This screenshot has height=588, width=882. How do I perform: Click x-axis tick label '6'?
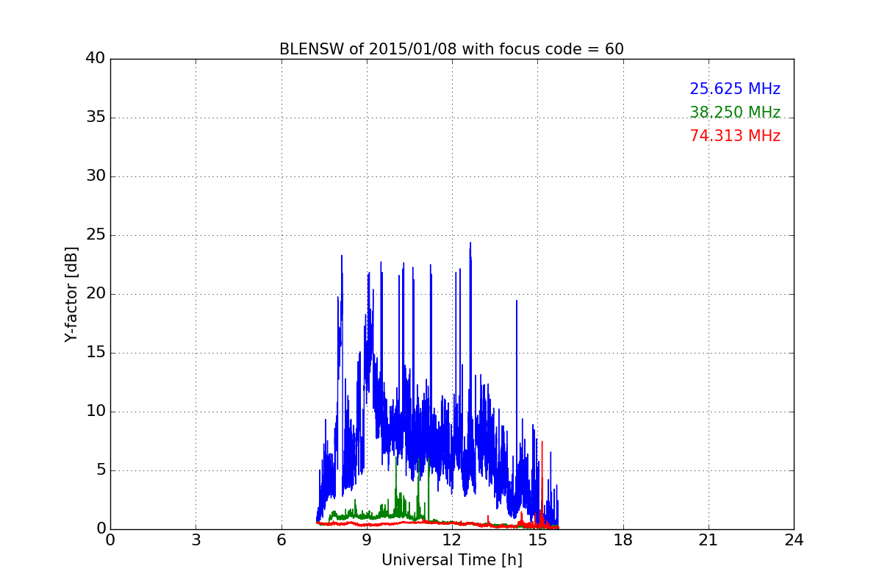pyautogui.click(x=281, y=540)
